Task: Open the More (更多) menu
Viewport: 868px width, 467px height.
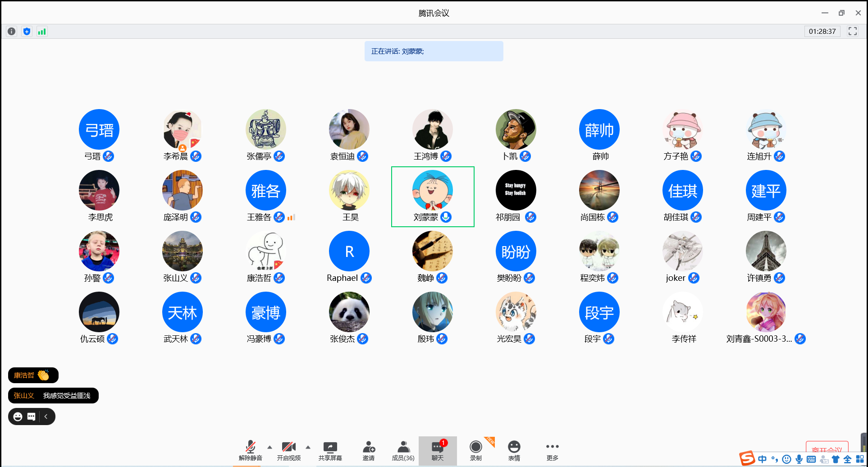Action: pyautogui.click(x=552, y=451)
